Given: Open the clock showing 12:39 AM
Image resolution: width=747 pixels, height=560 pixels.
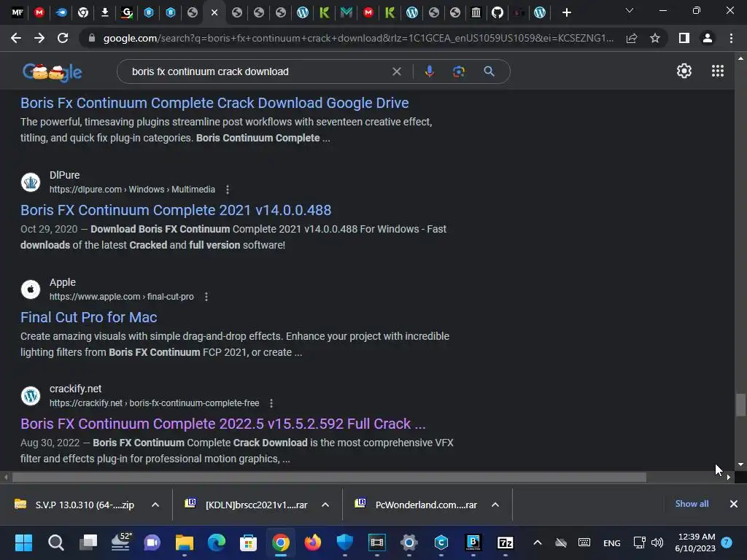Looking at the screenshot, I should (x=695, y=542).
